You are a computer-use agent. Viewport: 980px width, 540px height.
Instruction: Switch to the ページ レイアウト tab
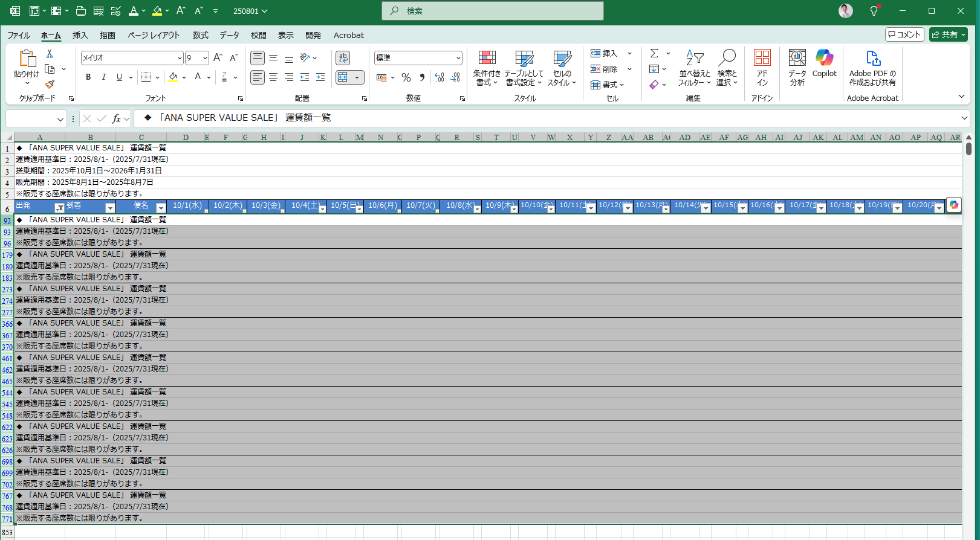(154, 35)
